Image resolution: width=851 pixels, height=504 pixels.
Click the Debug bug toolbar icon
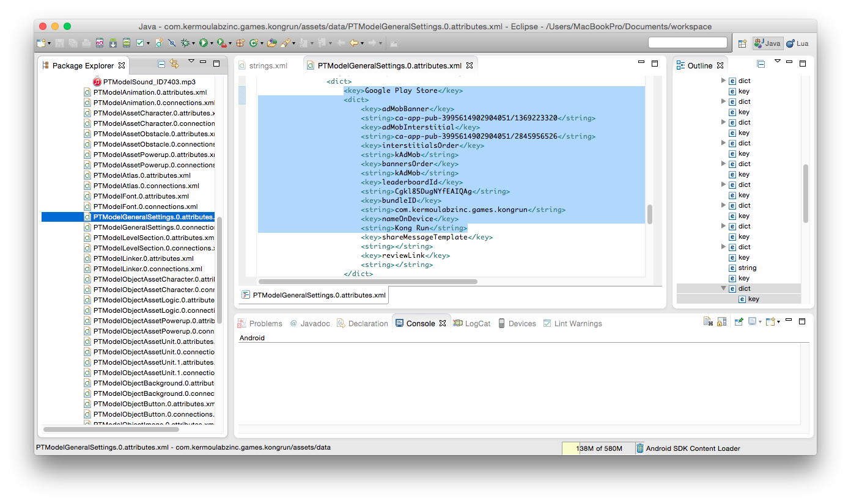point(185,43)
